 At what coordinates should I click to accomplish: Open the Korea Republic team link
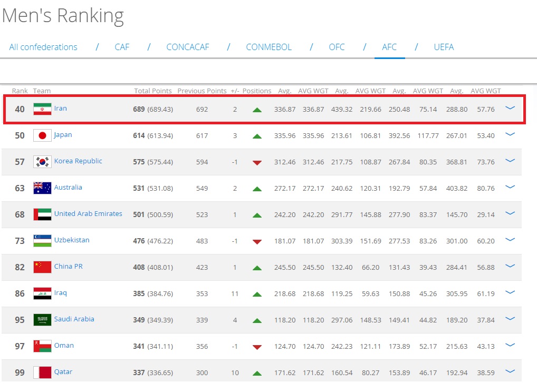tap(78, 161)
